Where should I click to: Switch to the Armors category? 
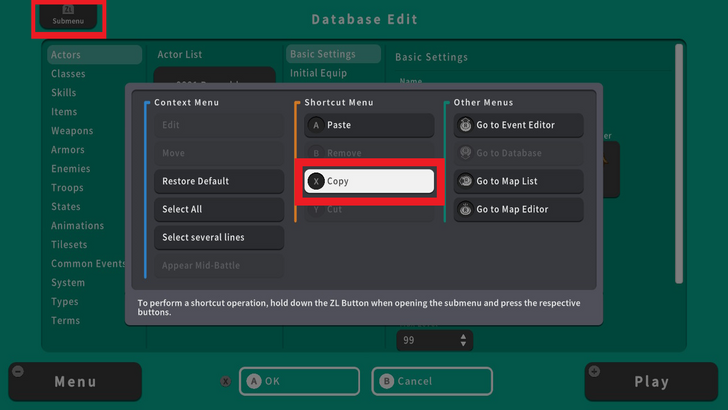click(x=68, y=150)
